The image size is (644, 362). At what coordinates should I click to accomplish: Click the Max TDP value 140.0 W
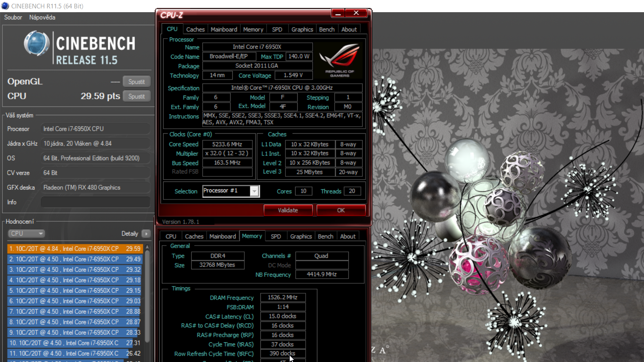(x=299, y=56)
